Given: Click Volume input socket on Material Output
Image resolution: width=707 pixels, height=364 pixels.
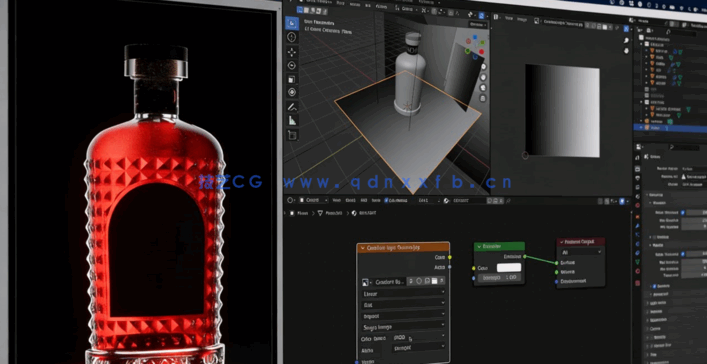Looking at the screenshot, I should coord(556,272).
